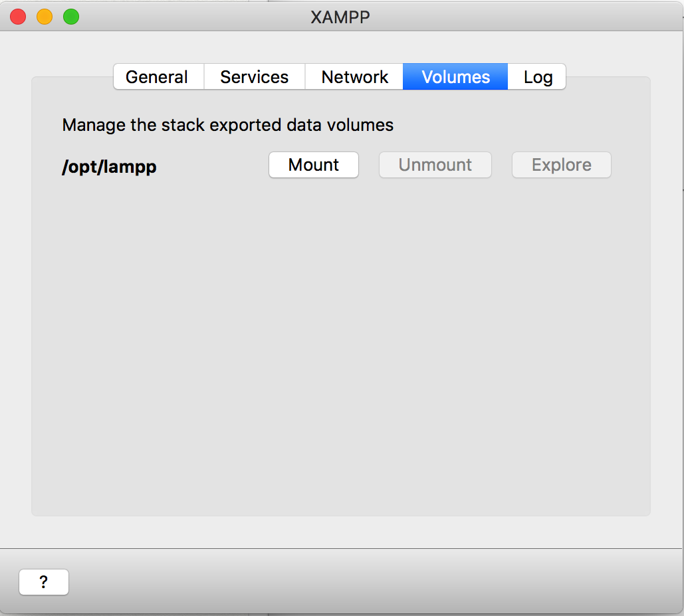
Task: Explore the /opt/lampp volume
Action: pyautogui.click(x=561, y=165)
